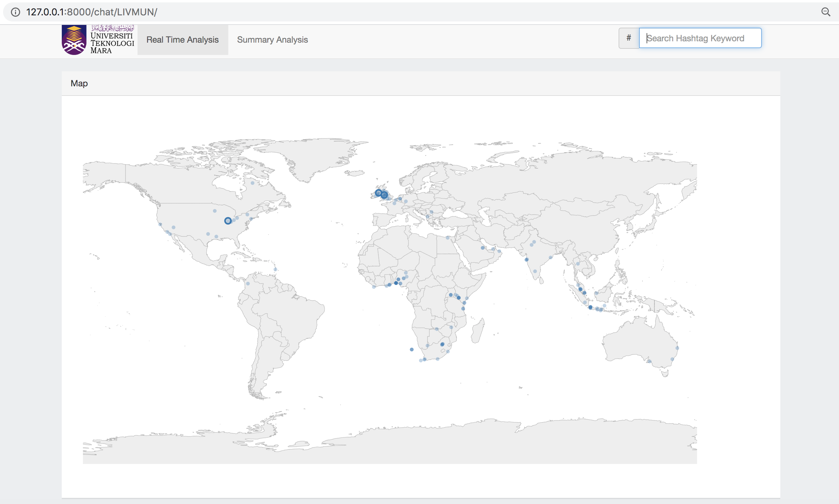Select the tweet marker in southeastern Australia
This screenshot has width=839, height=504.
[672, 358]
